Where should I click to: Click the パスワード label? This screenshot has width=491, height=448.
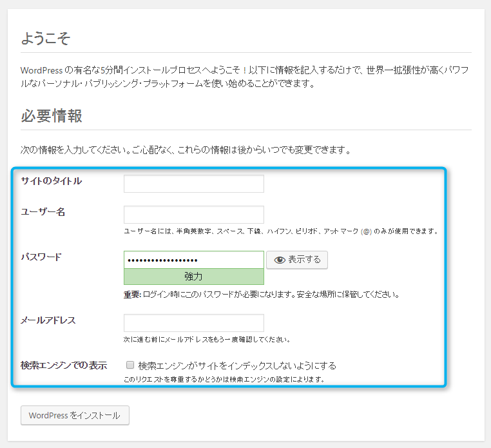pyautogui.click(x=41, y=257)
